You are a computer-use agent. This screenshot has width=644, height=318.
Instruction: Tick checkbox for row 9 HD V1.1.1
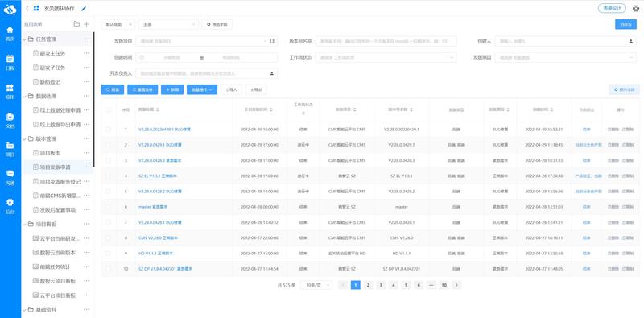click(x=109, y=253)
